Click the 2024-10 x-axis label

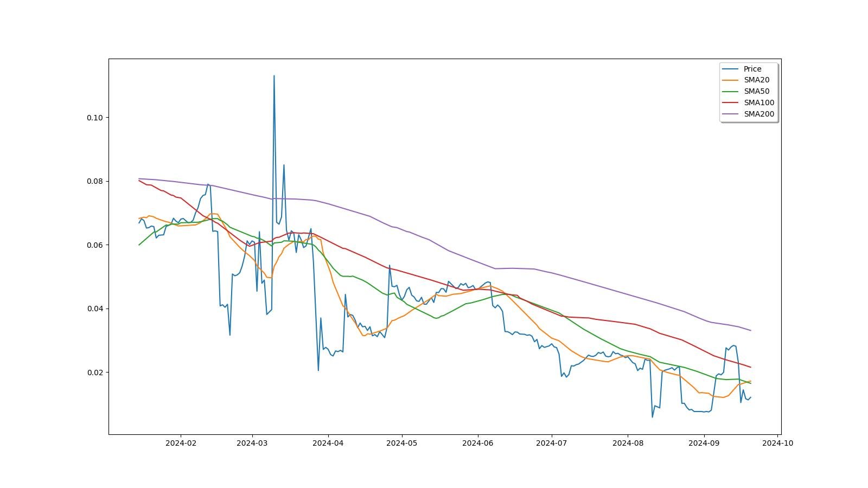click(x=778, y=443)
